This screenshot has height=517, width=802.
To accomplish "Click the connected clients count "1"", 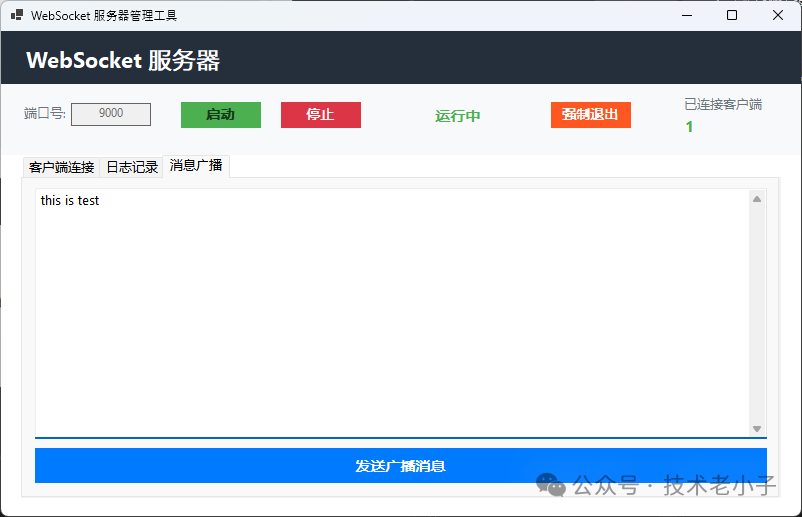I will 689,127.
